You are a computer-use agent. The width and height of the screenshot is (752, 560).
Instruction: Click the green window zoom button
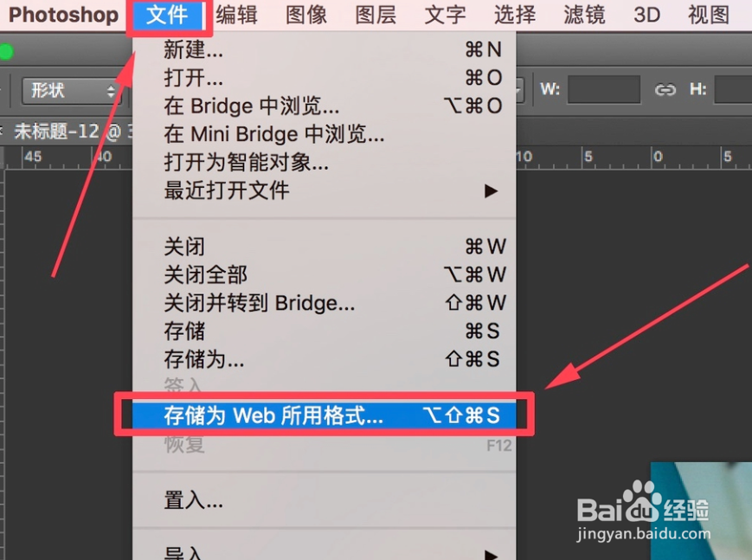(x=6, y=51)
